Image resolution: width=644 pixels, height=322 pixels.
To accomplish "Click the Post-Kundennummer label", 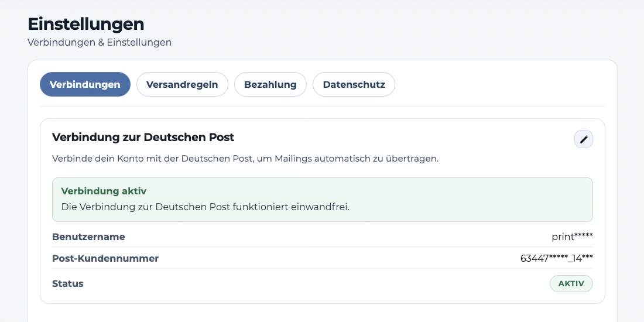I will [x=105, y=258].
